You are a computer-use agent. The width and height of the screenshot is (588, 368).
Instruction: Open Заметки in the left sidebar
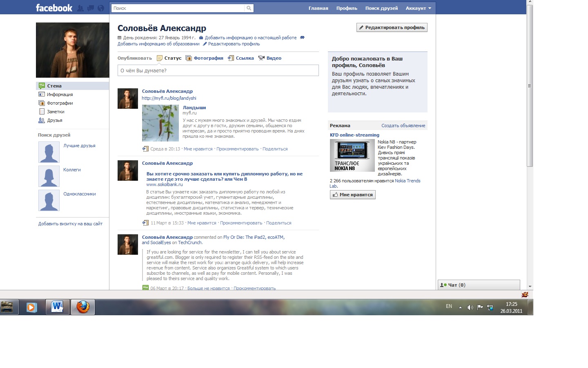pyautogui.click(x=72, y=112)
